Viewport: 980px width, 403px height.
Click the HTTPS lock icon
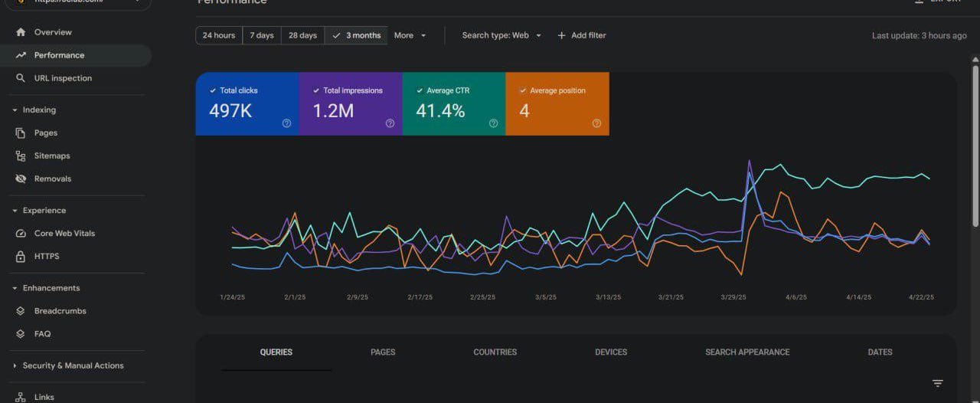click(21, 257)
